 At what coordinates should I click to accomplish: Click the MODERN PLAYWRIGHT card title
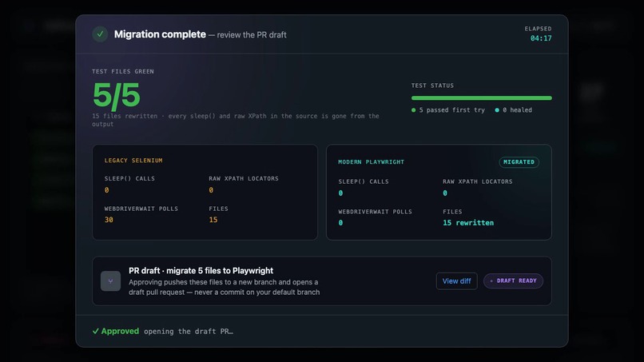[x=371, y=162]
